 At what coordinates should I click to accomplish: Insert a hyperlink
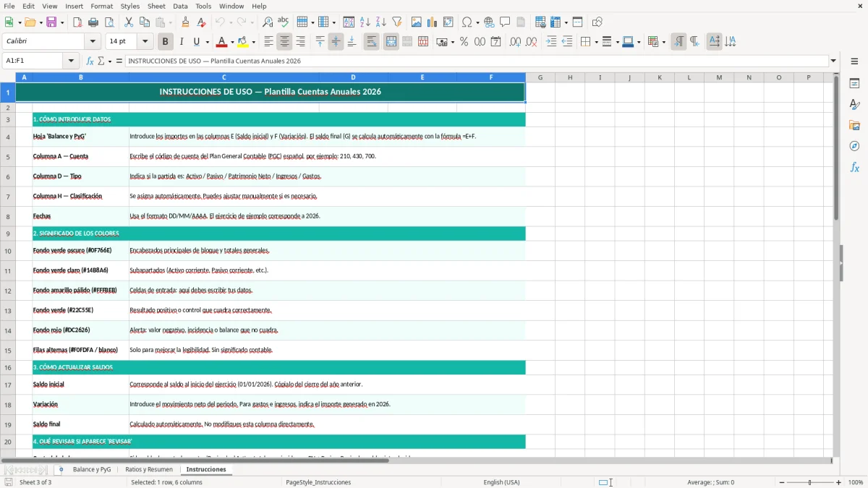tap(490, 22)
